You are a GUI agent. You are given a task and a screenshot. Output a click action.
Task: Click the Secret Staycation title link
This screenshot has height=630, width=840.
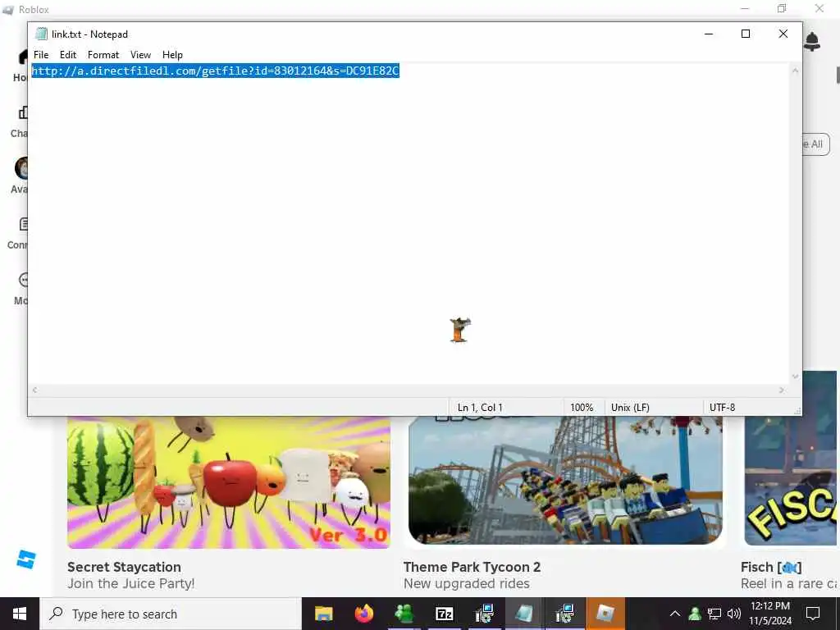click(125, 567)
